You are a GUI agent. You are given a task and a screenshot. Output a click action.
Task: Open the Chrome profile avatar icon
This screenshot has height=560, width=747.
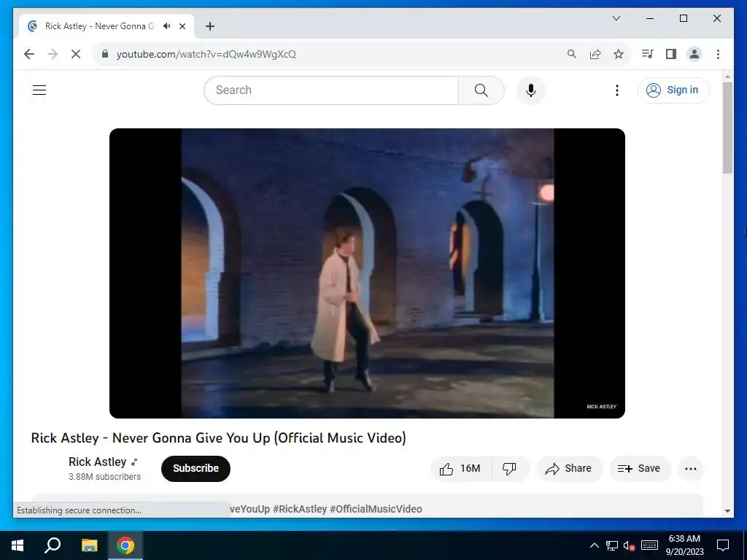point(694,54)
